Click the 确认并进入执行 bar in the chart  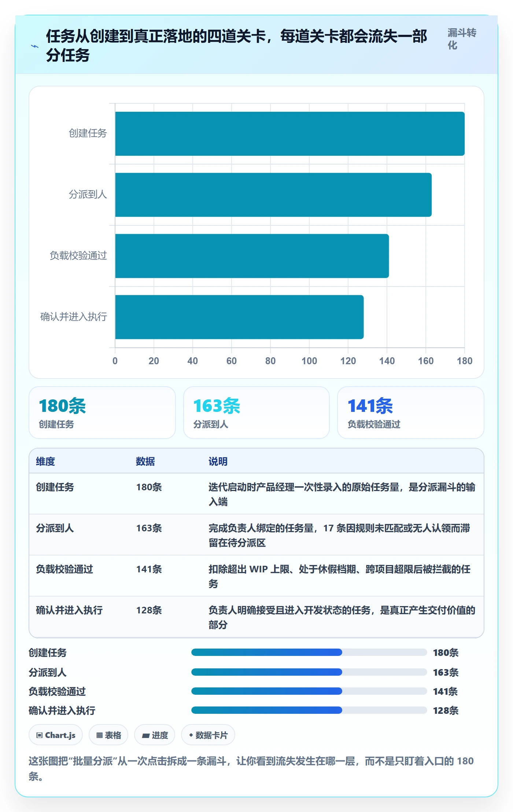click(x=239, y=317)
